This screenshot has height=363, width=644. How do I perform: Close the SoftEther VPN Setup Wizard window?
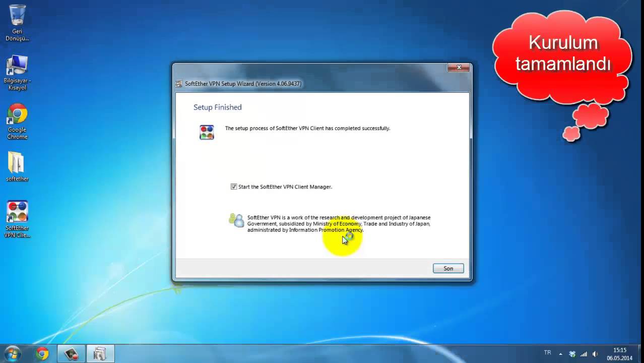(459, 67)
